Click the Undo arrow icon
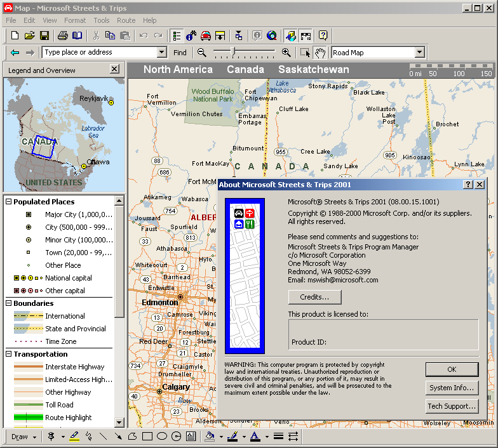The width and height of the screenshot is (498, 448). pos(144,36)
